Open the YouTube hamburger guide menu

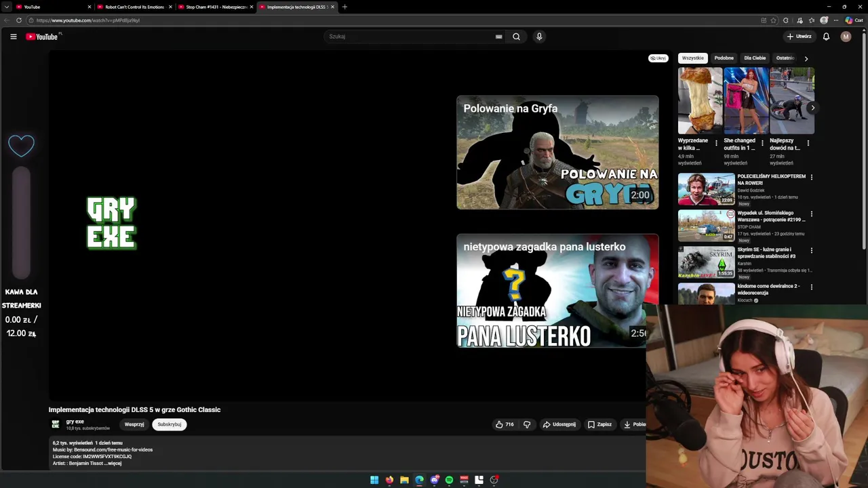point(14,37)
